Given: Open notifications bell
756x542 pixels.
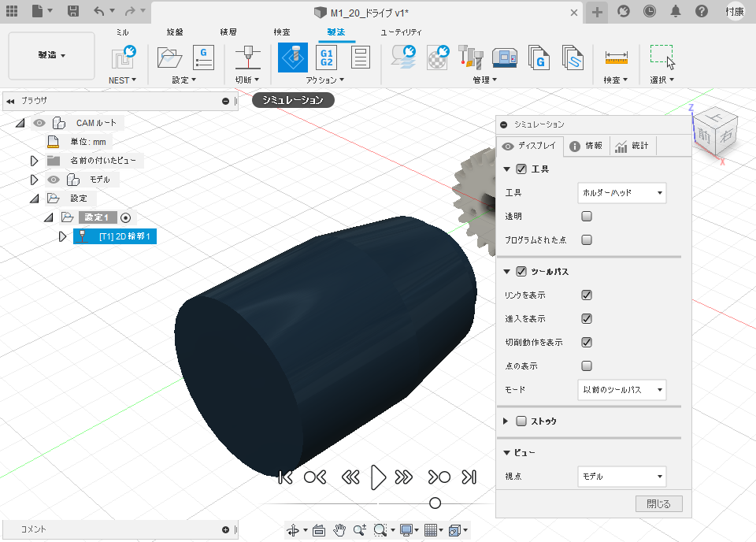Looking at the screenshot, I should click(676, 11).
